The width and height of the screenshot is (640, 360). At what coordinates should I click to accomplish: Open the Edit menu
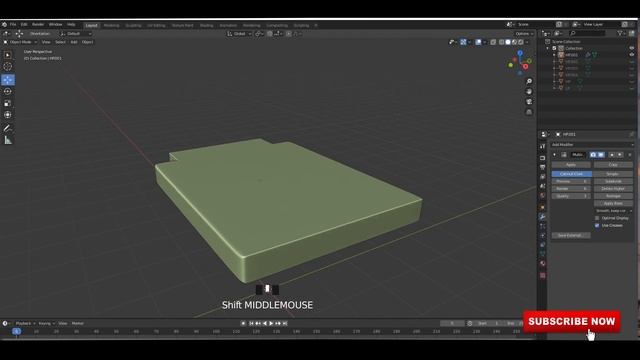click(24, 24)
